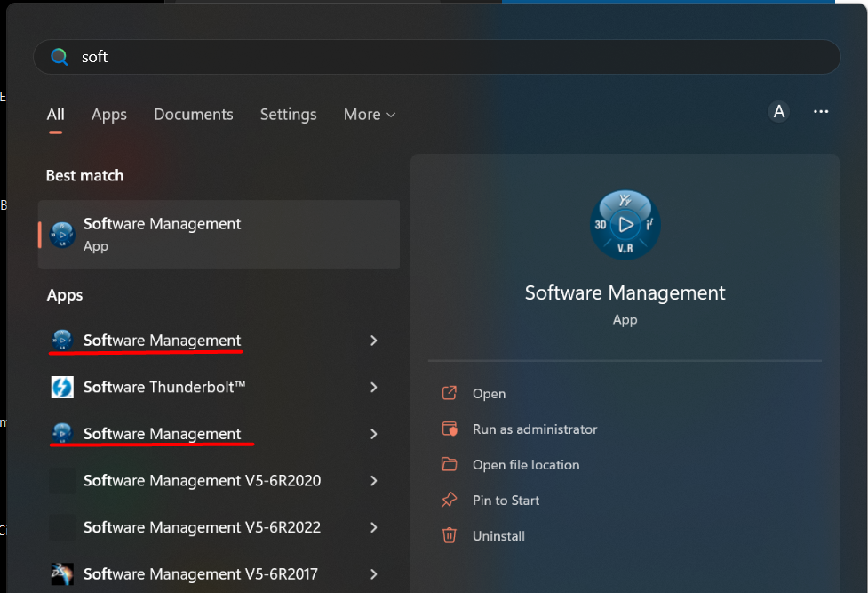Click into the search text field containing 'soft'

click(x=444, y=57)
